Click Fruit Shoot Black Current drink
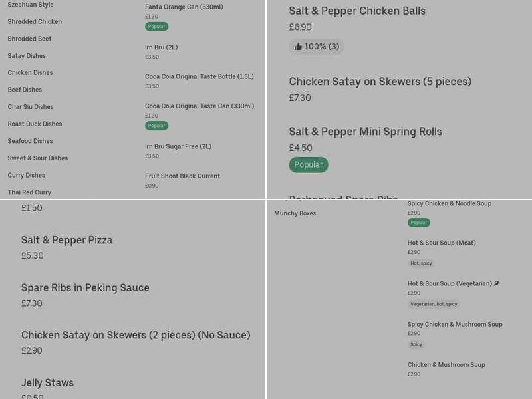This screenshot has height=399, width=532. [x=181, y=176]
